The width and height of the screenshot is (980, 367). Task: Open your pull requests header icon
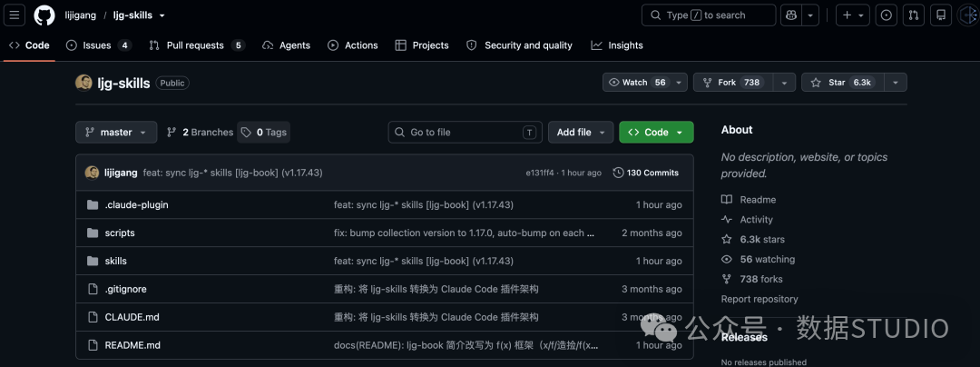click(913, 15)
